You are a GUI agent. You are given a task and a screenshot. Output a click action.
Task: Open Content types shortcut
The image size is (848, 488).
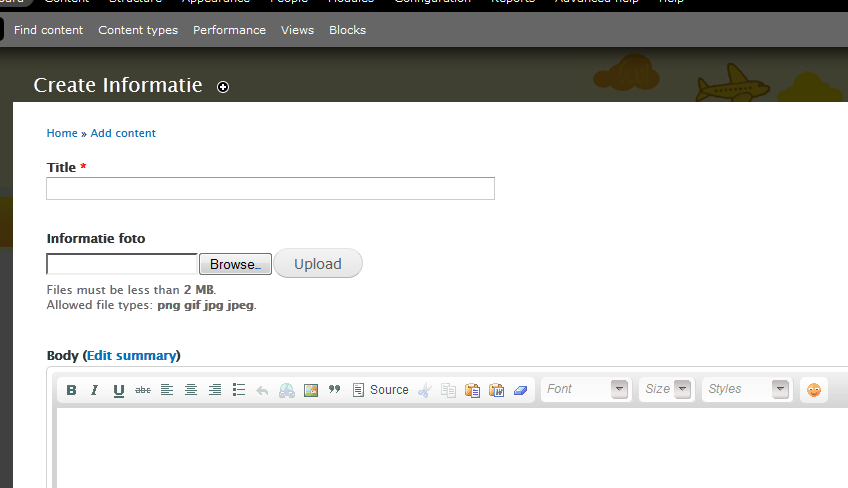pyautogui.click(x=138, y=30)
